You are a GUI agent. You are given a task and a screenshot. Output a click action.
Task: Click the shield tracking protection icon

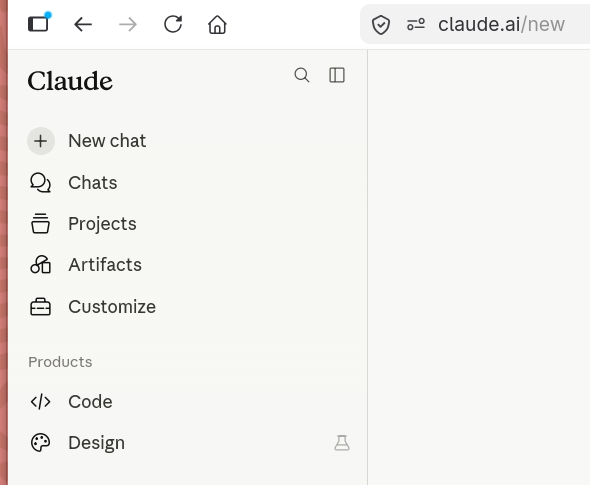click(x=381, y=25)
